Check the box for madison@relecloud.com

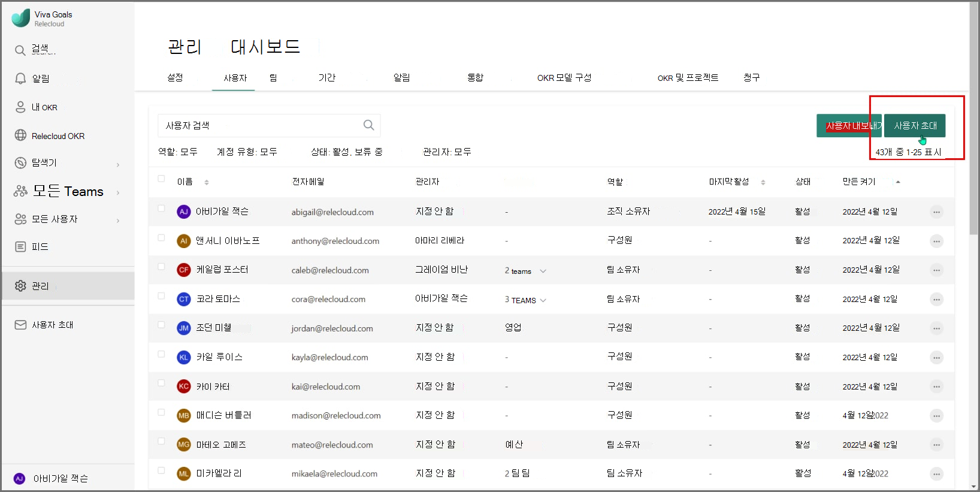click(x=161, y=412)
